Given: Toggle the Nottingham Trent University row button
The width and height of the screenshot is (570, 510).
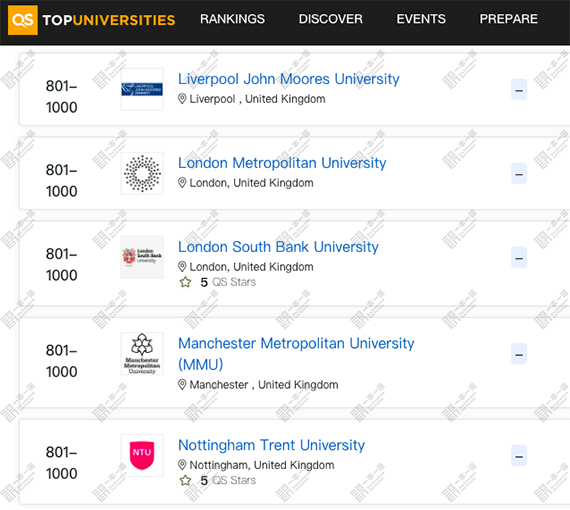Looking at the screenshot, I should click(x=519, y=455).
